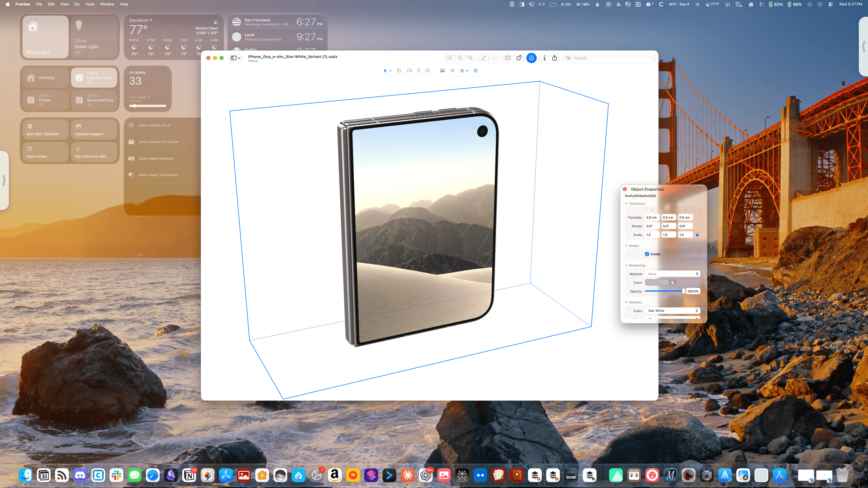Click the Opacity 100.0% value field

click(x=693, y=291)
